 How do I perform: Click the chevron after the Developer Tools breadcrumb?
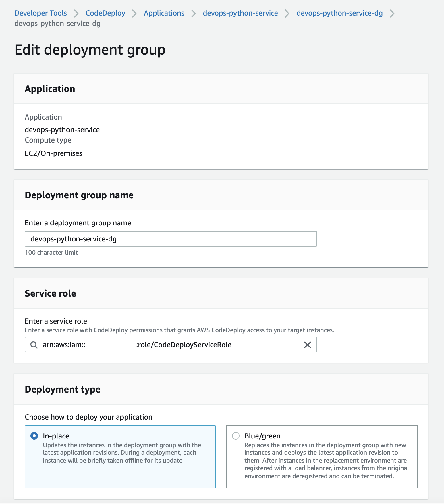[x=76, y=14]
